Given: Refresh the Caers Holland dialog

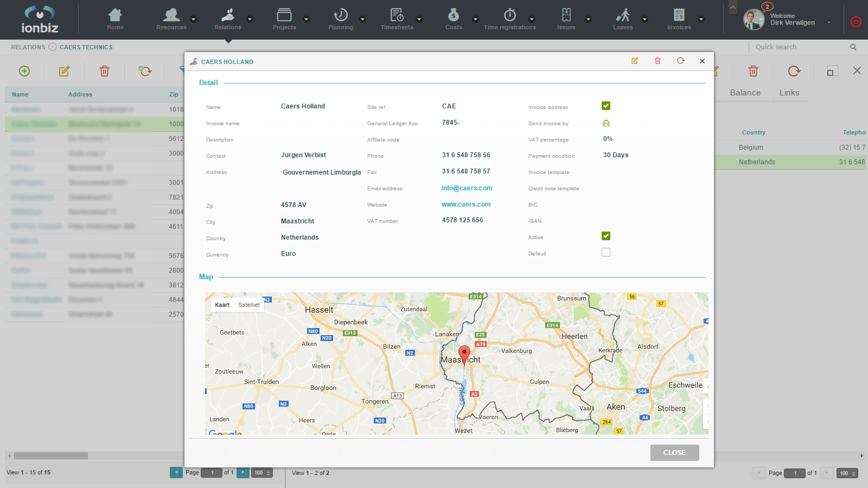Looking at the screenshot, I should pos(681,61).
